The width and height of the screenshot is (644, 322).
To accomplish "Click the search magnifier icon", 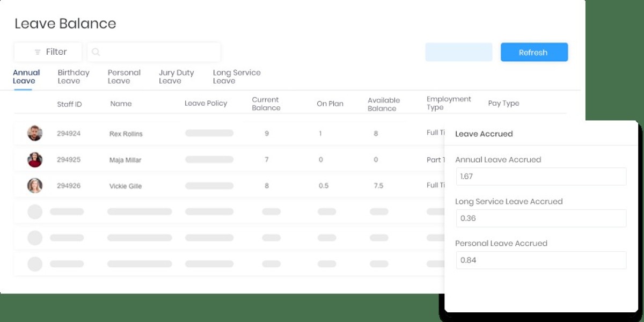I will 96,52.
